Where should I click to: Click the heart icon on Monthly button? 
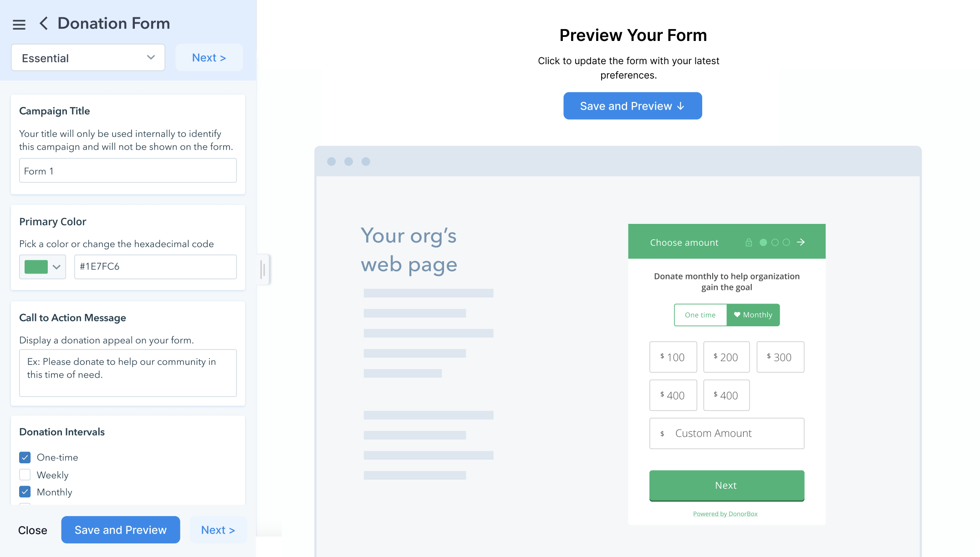click(x=737, y=314)
